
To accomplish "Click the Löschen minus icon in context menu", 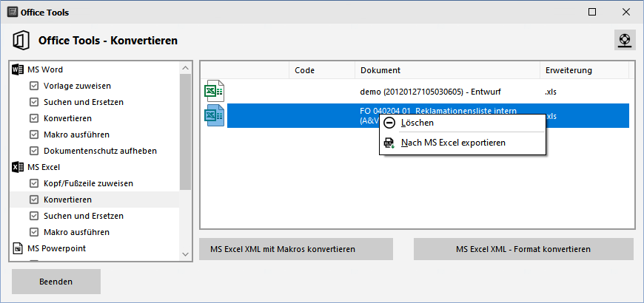I will 389,123.
